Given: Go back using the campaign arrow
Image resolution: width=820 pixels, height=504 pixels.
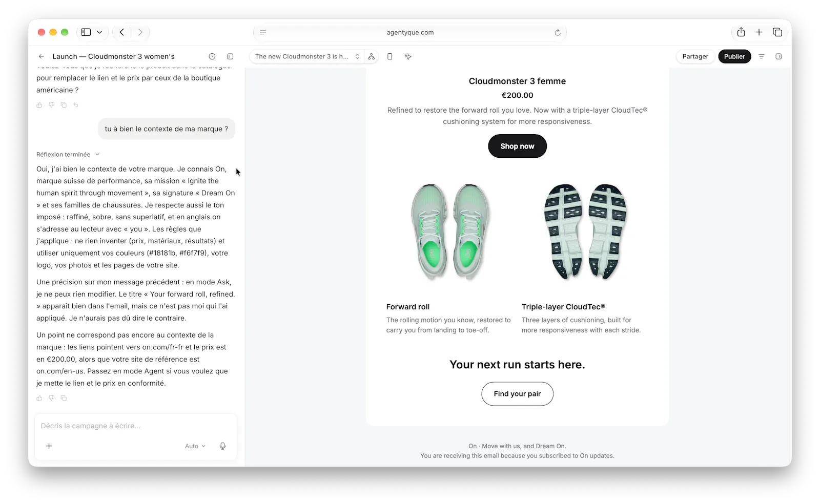Looking at the screenshot, I should coord(42,56).
